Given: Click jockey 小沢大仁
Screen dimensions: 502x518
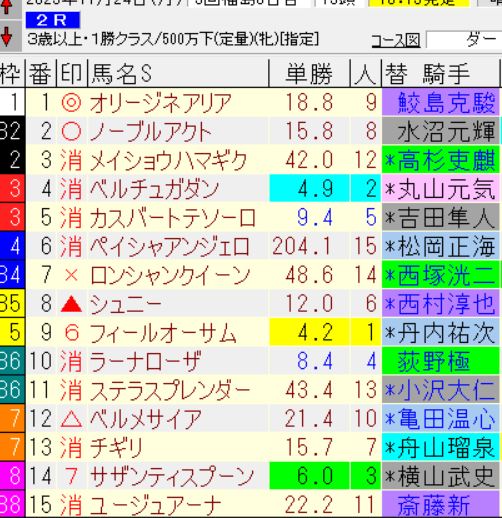Looking at the screenshot, I should [x=446, y=390].
